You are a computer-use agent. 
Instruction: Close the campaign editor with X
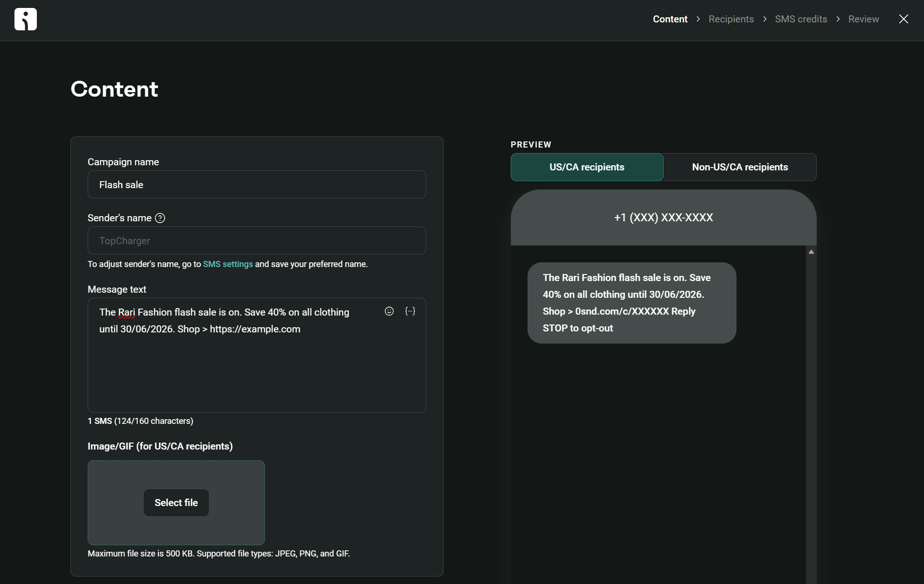click(903, 19)
